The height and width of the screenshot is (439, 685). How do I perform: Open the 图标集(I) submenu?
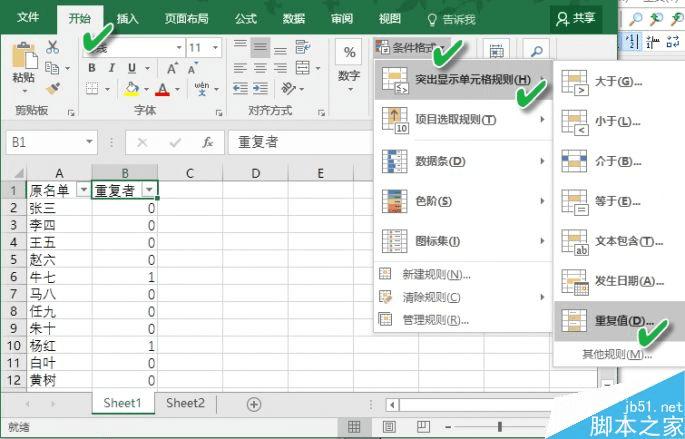pyautogui.click(x=464, y=241)
